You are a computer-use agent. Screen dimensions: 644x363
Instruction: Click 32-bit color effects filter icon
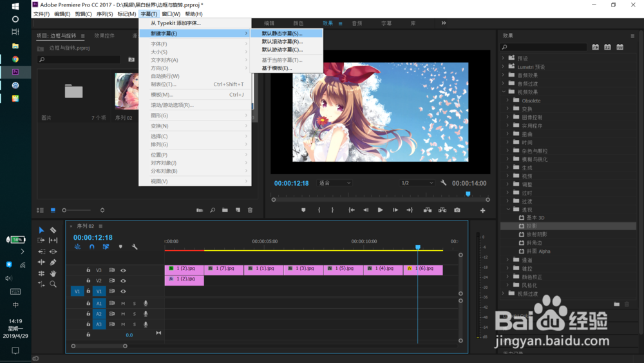pos(607,47)
